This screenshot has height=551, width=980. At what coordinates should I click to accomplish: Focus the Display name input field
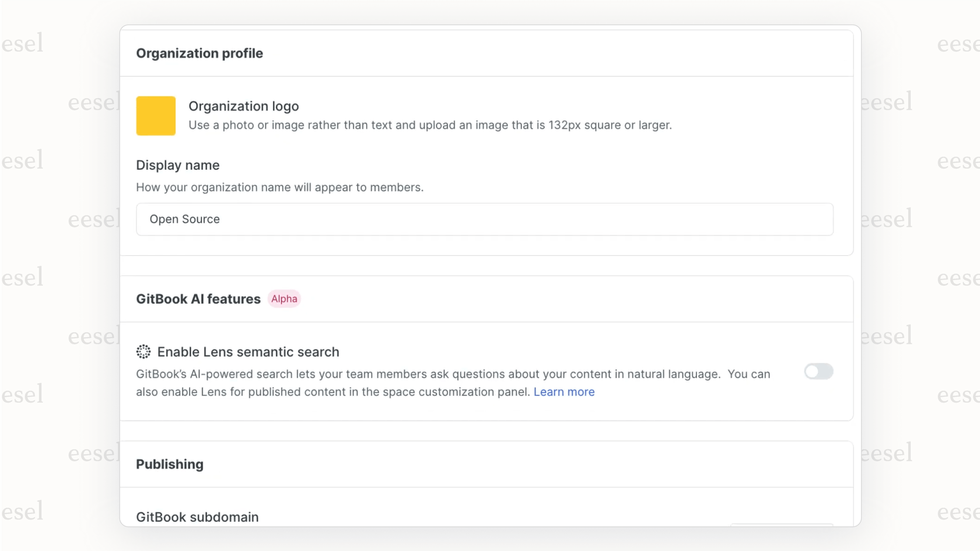(x=485, y=219)
